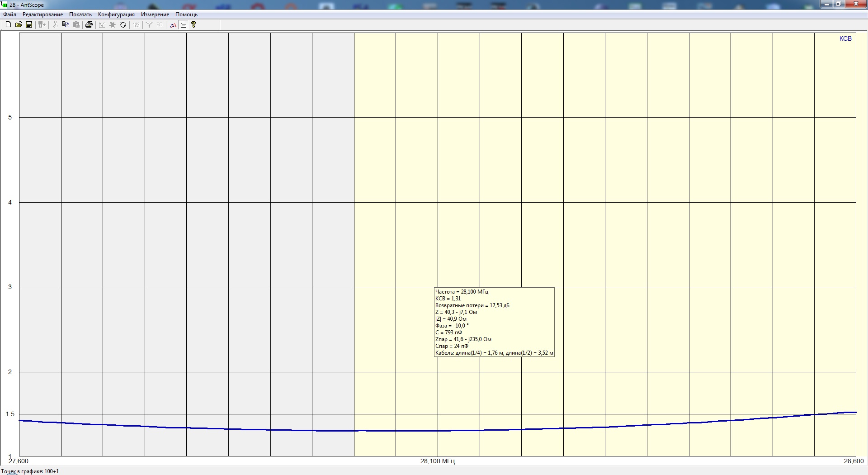868x475 pixels.
Task: Restore down the AntScope window
Action: [x=838, y=4]
